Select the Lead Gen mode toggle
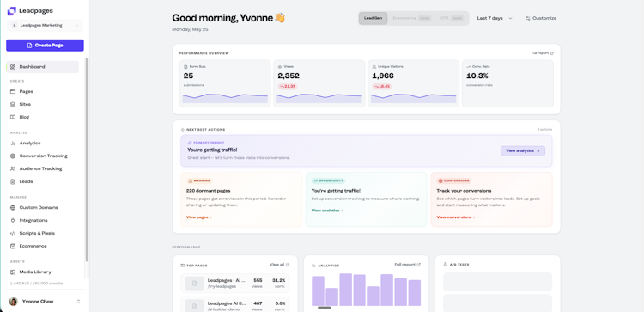This screenshot has width=644, height=312. [x=373, y=18]
